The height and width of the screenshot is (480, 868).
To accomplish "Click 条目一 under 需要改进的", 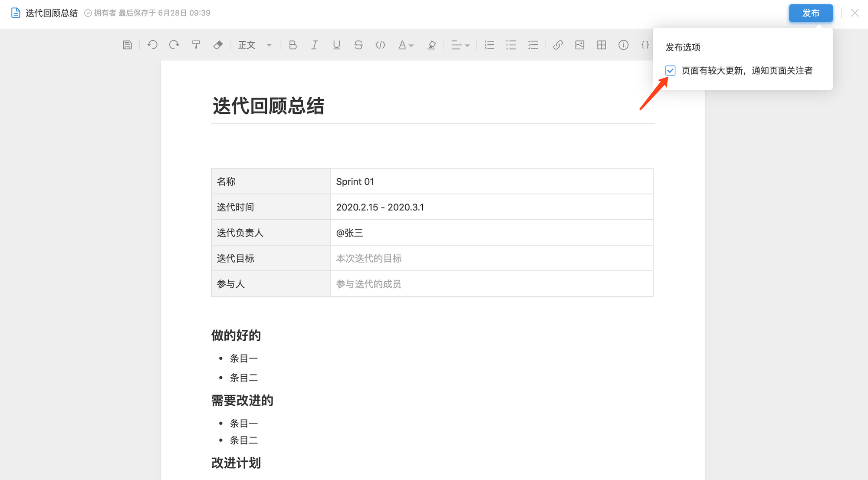I will coord(244,423).
